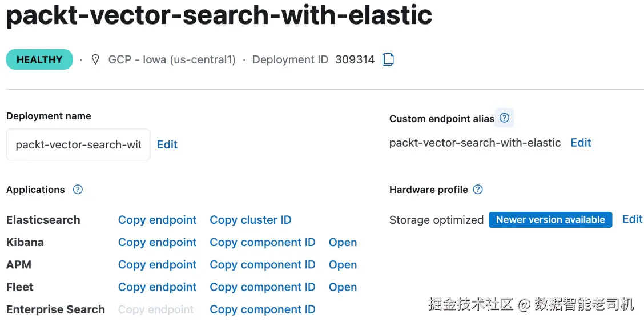Copy the APM component ID
This screenshot has width=644, height=322.
(x=263, y=265)
